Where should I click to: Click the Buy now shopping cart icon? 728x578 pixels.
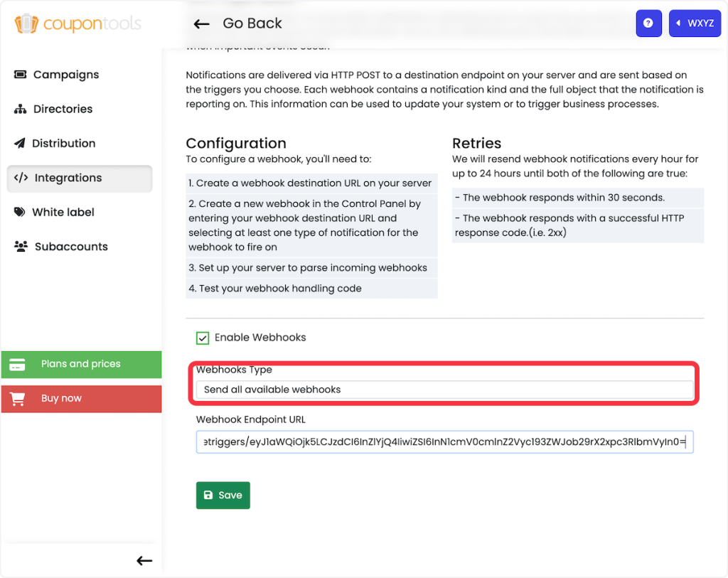pos(18,399)
